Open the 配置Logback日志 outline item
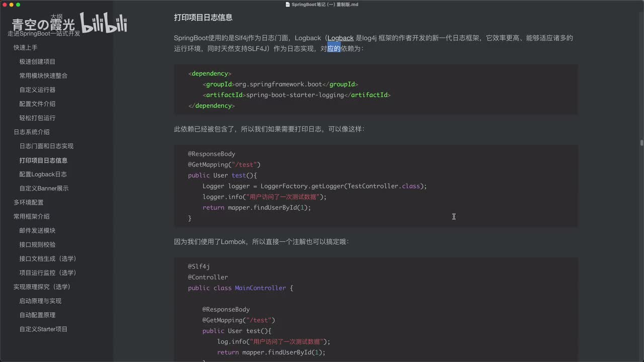644x362 pixels. coord(43,174)
